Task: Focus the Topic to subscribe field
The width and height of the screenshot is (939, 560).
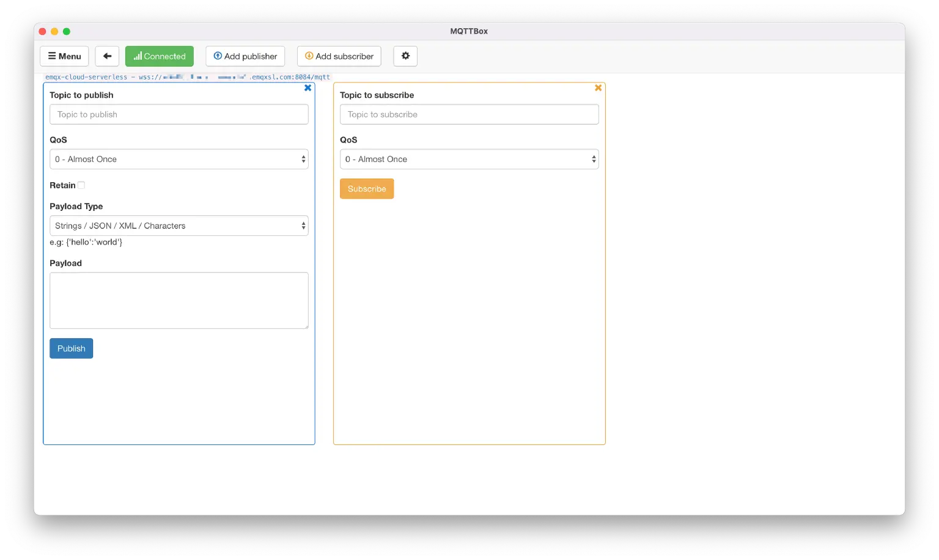Action: pos(469,114)
